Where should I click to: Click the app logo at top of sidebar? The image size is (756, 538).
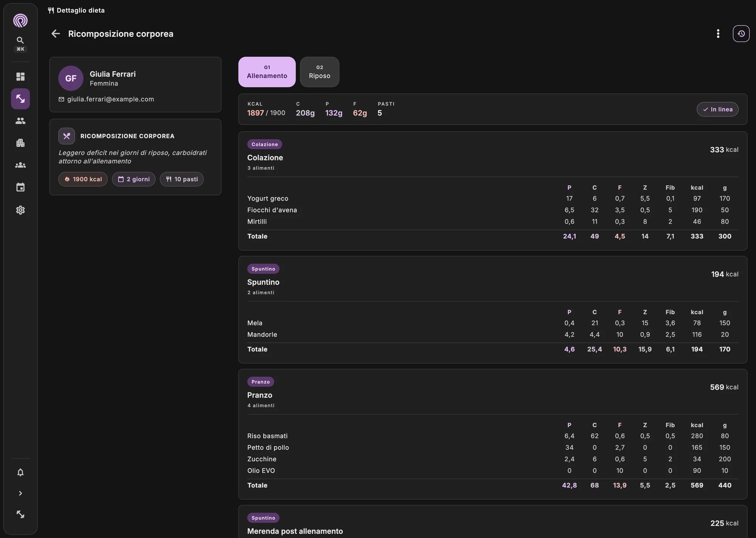pyautogui.click(x=20, y=20)
